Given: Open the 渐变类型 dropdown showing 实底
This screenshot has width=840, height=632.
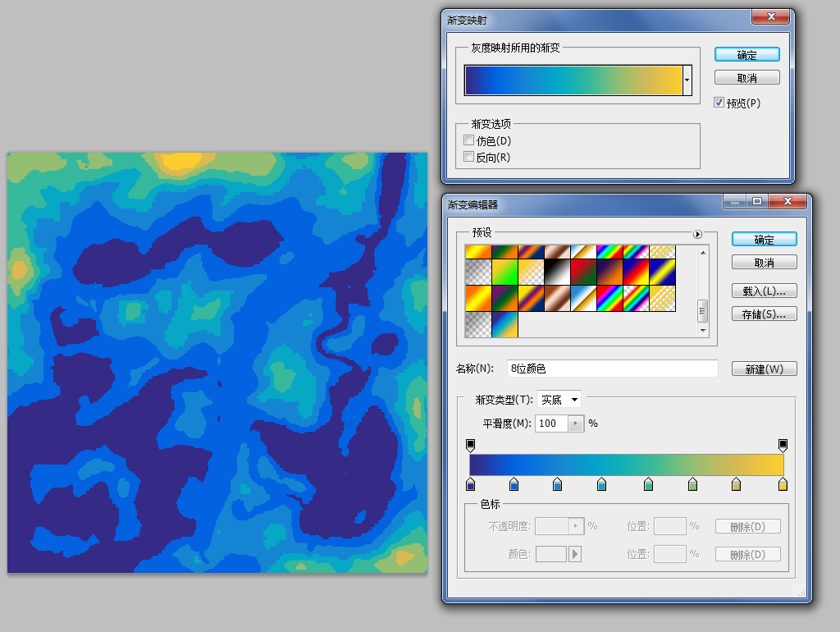Looking at the screenshot, I should [x=559, y=400].
